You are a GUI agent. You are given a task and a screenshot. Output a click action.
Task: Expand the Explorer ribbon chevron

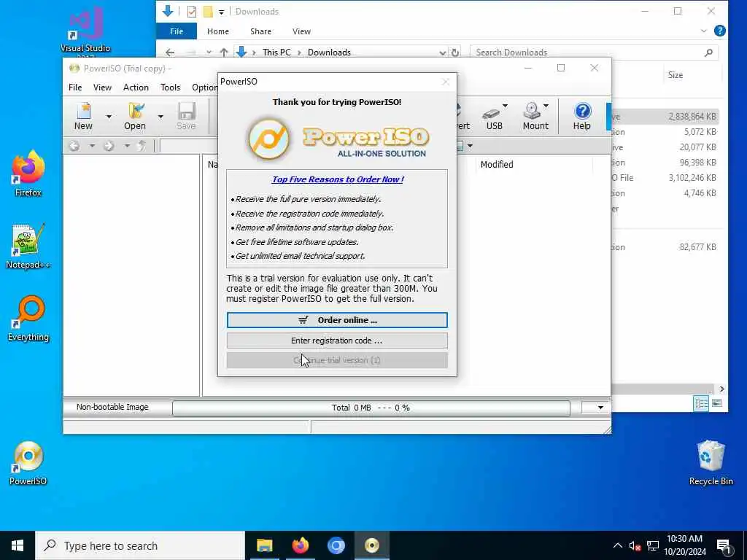coord(704,31)
